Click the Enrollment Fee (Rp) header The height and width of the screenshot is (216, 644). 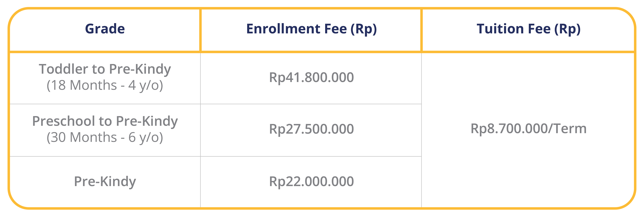(311, 29)
